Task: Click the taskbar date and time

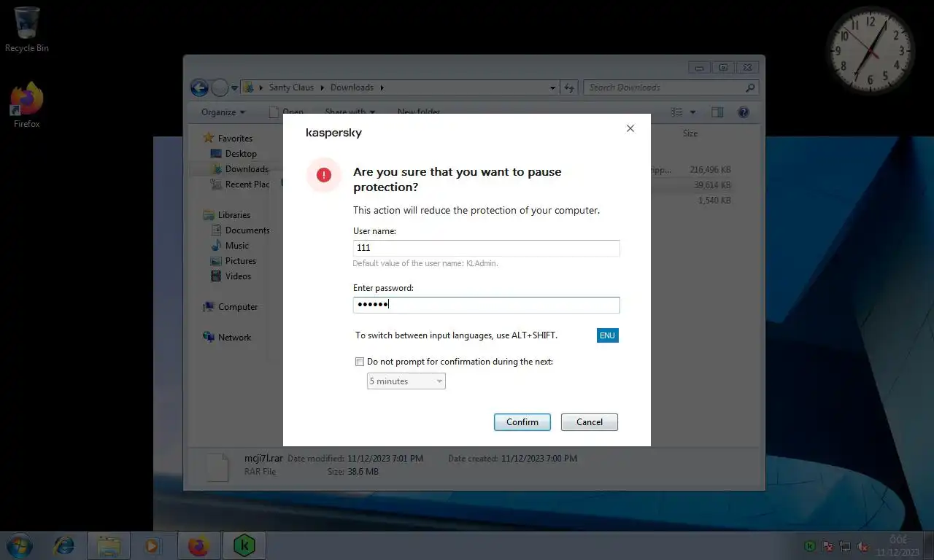Action: click(897, 545)
